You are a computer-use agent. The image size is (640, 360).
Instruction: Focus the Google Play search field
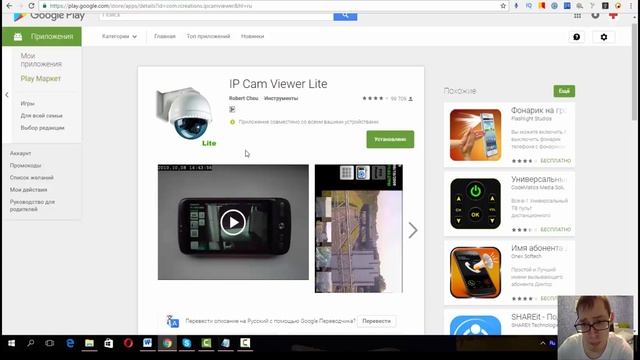click(216, 16)
